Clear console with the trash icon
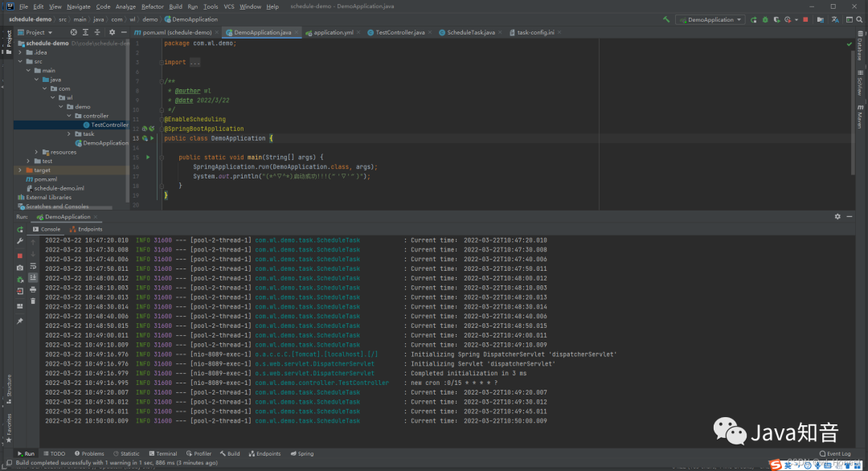Screen dimensions: 868x471 [33, 301]
